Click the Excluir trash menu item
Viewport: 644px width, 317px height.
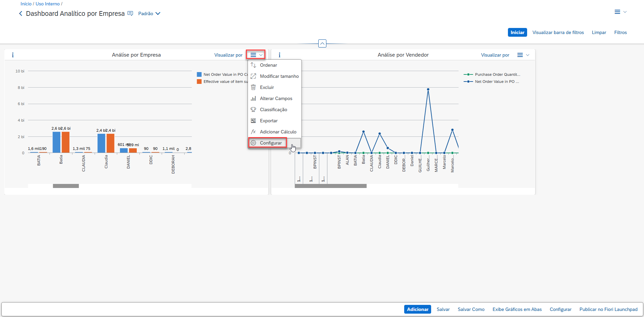coord(267,87)
